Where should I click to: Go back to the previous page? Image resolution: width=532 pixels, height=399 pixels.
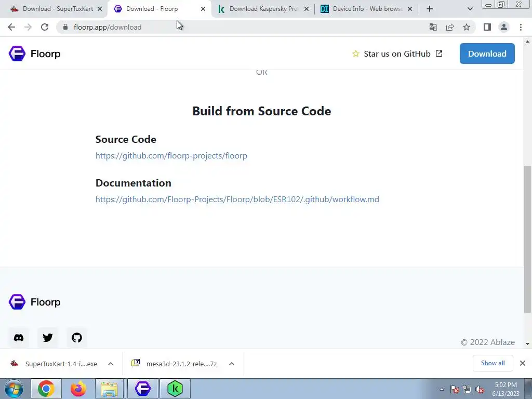(x=11, y=27)
